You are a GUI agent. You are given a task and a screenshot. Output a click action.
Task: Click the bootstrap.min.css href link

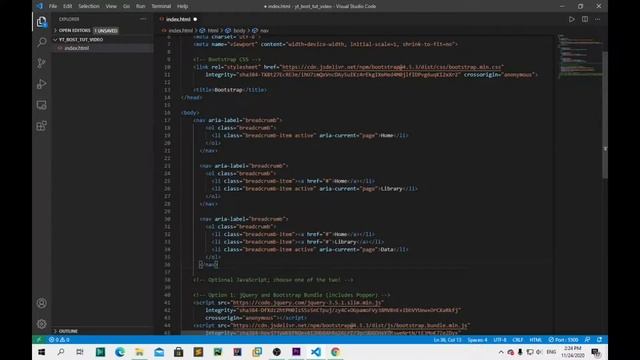tap(391, 67)
